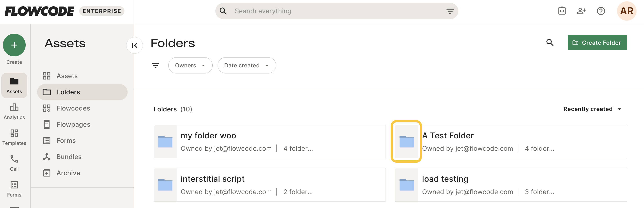
Task: Expand the Date created filter dropdown
Action: [246, 65]
